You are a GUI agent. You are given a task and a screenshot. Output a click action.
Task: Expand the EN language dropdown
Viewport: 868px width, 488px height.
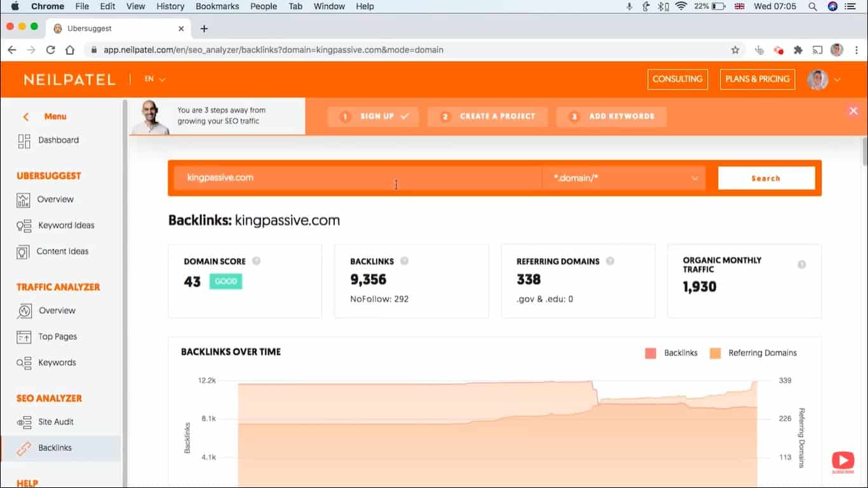[x=154, y=79]
